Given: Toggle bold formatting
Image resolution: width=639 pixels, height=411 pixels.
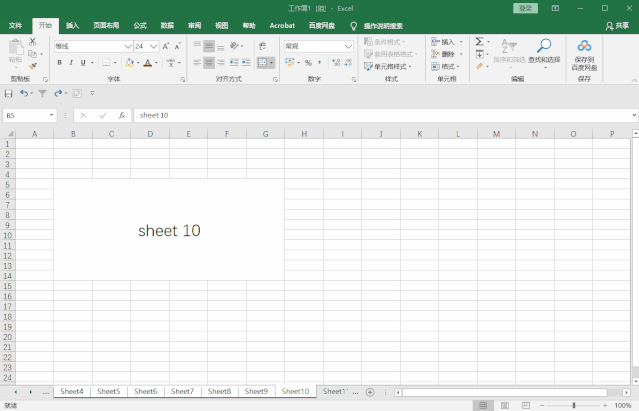Looking at the screenshot, I should tap(59, 63).
